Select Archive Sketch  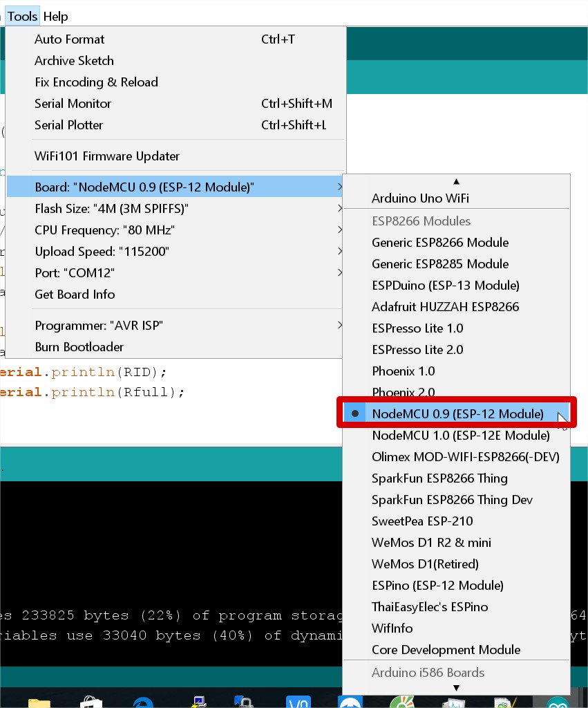pos(176,61)
